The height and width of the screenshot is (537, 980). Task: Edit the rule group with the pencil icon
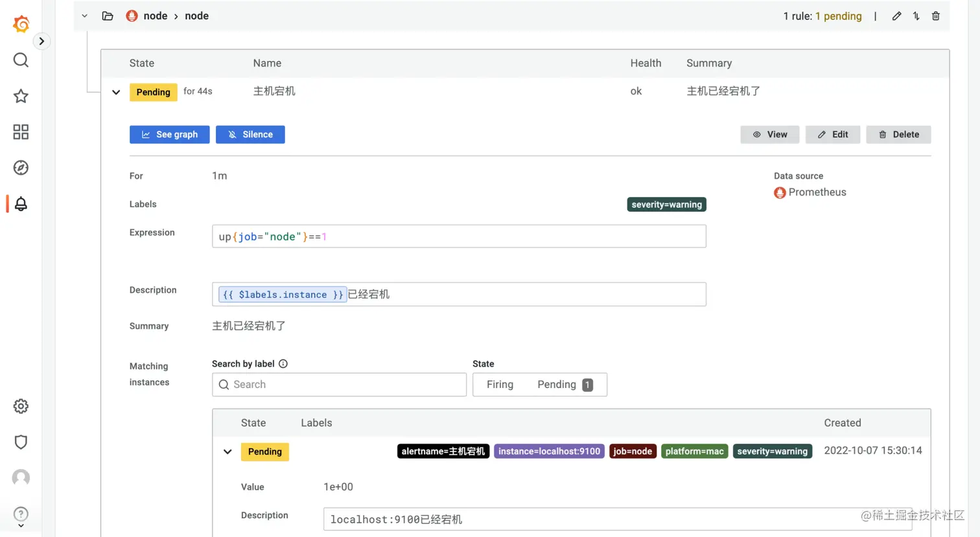896,16
